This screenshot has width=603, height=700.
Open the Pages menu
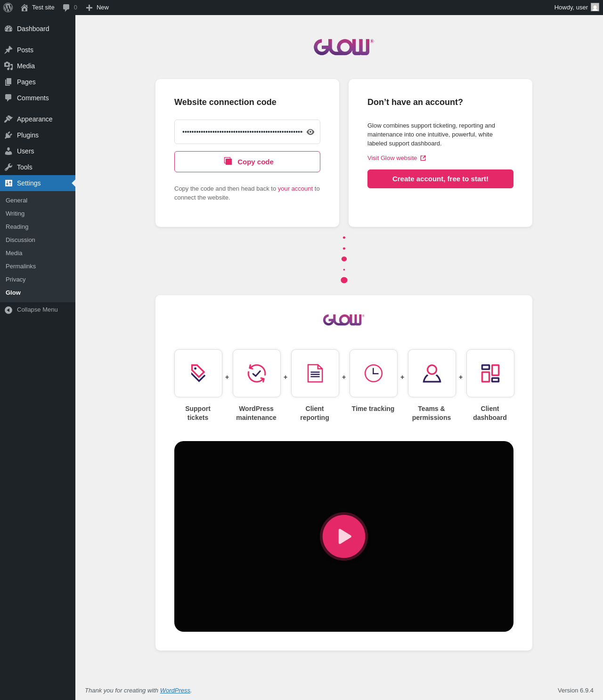[38, 82]
